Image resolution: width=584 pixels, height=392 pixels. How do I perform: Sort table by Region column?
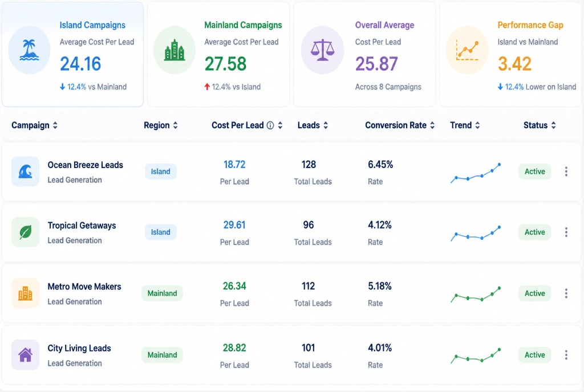click(176, 125)
